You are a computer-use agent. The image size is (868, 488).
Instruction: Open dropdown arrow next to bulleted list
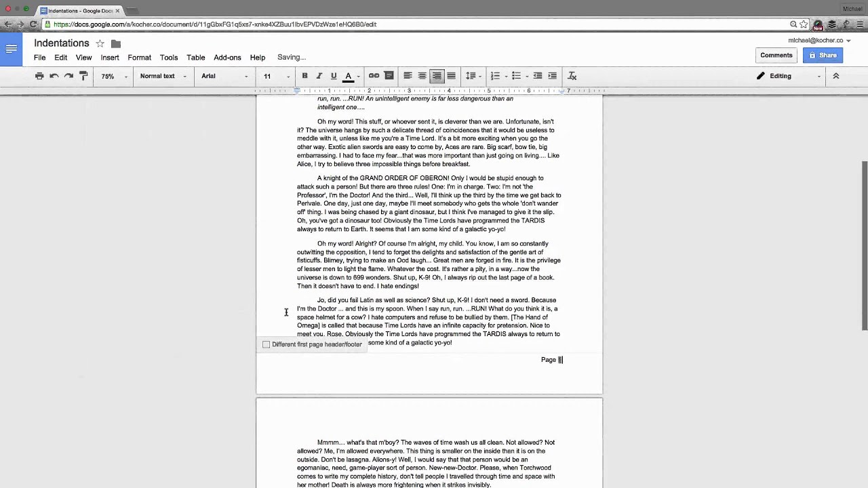[526, 76]
